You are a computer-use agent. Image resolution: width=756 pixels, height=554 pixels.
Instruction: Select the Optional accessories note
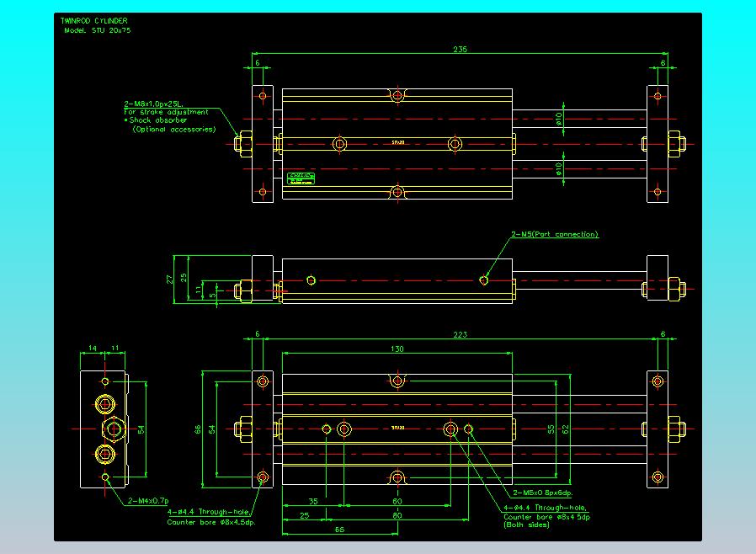click(x=173, y=129)
